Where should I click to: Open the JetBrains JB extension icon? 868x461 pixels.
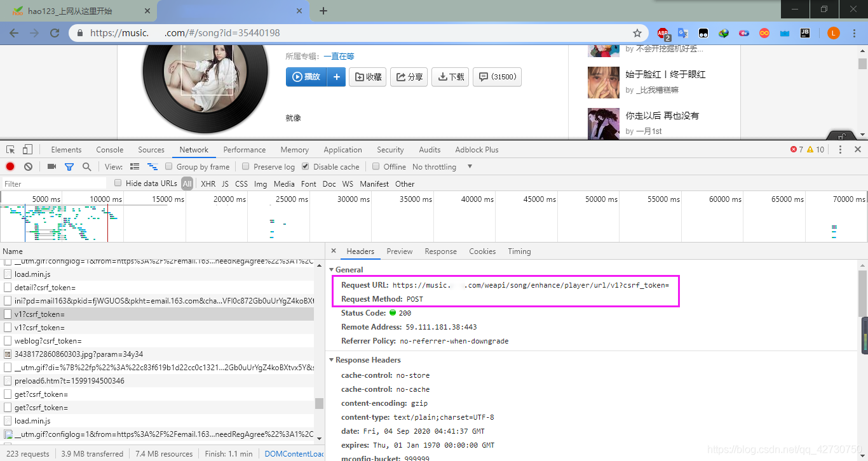(x=805, y=33)
